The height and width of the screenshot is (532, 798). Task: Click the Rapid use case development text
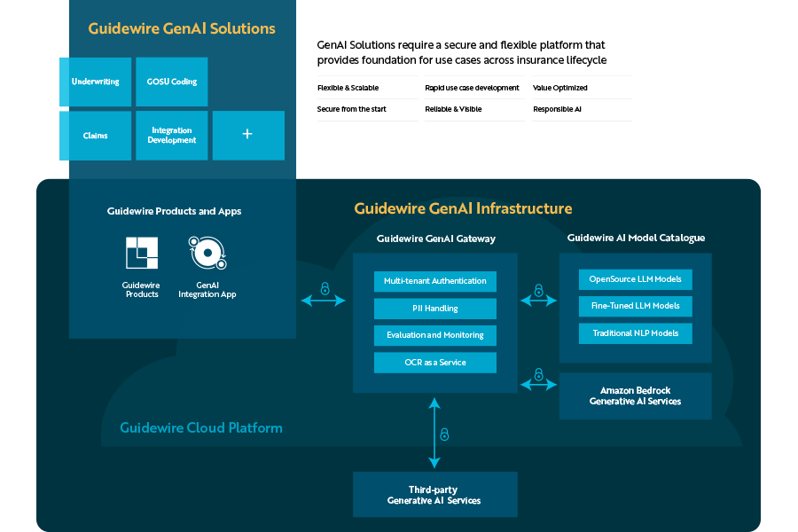coord(473,88)
